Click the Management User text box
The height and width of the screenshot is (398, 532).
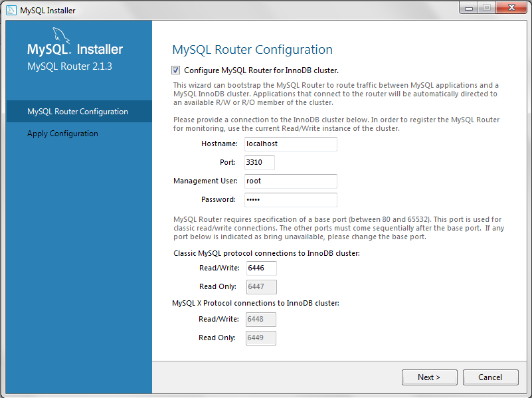[x=290, y=181]
